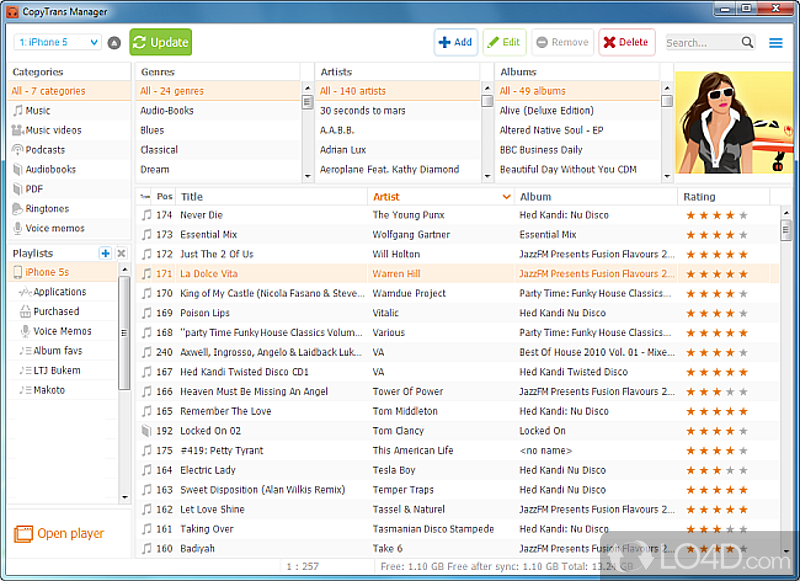Set Electric Lady rating to fourth star
The width and height of the screenshot is (800, 581).
coord(730,470)
